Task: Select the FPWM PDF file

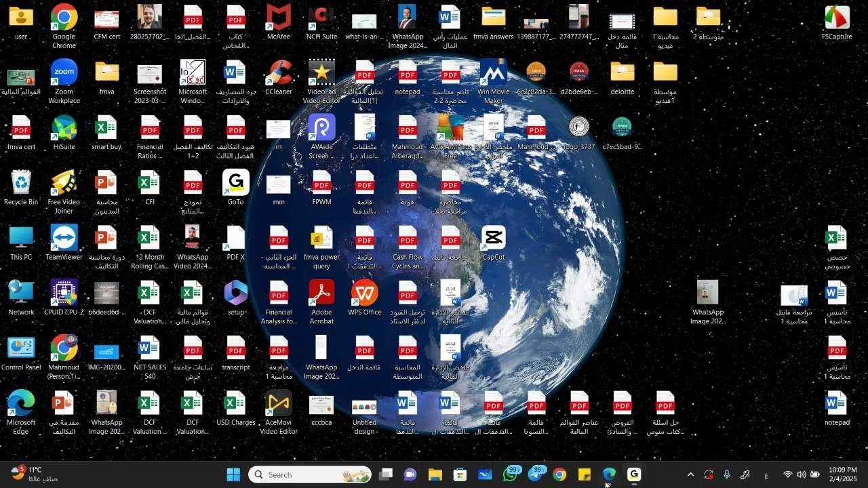Action: (x=321, y=187)
